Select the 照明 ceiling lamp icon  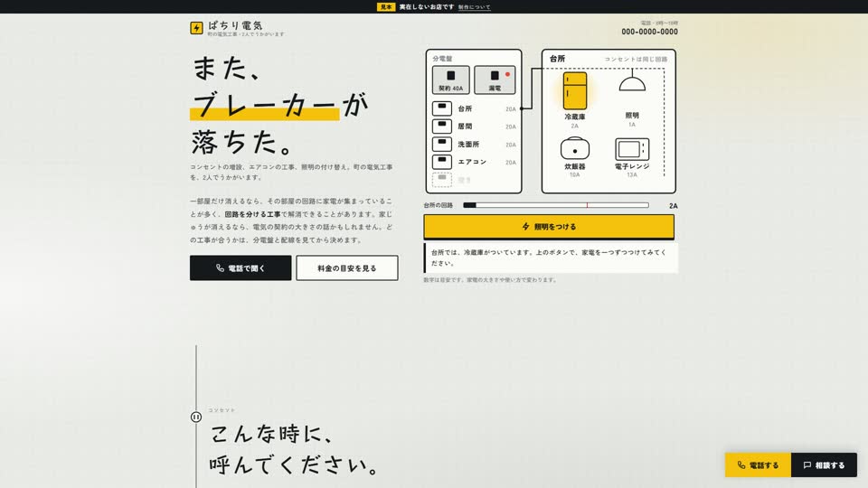click(632, 80)
